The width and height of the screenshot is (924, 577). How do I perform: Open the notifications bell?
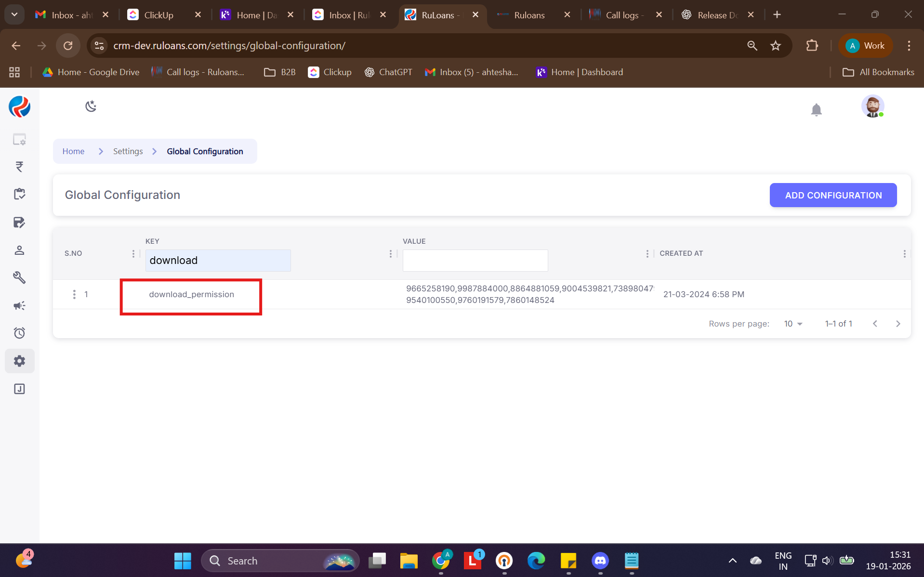(x=816, y=110)
